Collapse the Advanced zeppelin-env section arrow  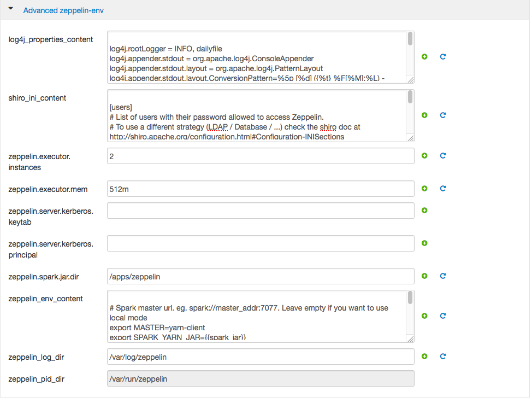coord(11,9)
